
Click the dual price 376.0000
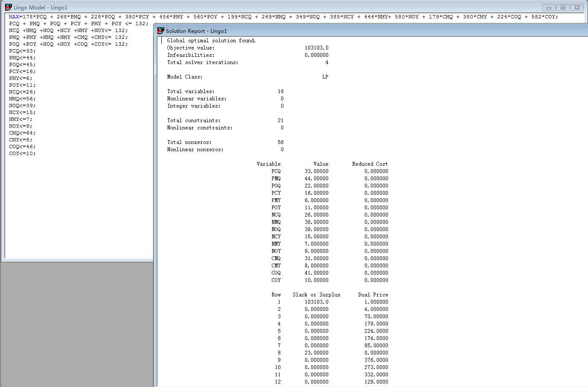pyautogui.click(x=376, y=360)
